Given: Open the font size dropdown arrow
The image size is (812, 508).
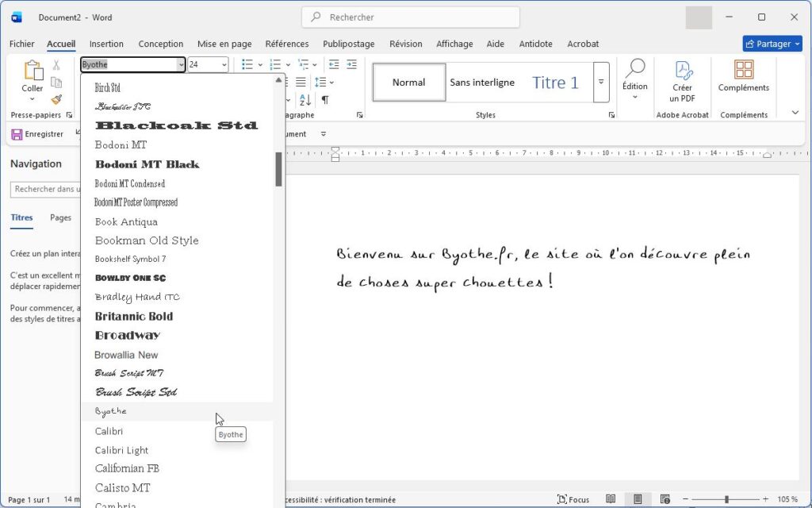Looking at the screenshot, I should pos(224,65).
